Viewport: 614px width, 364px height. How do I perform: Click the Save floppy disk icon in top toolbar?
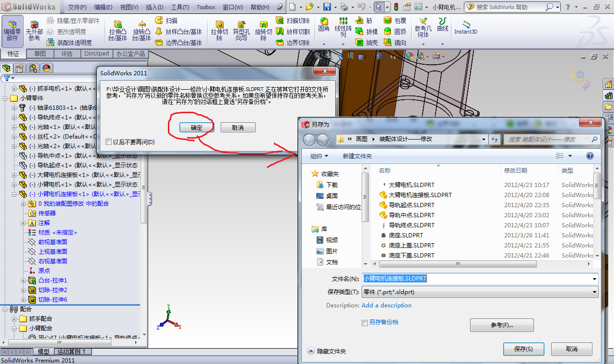click(x=327, y=7)
